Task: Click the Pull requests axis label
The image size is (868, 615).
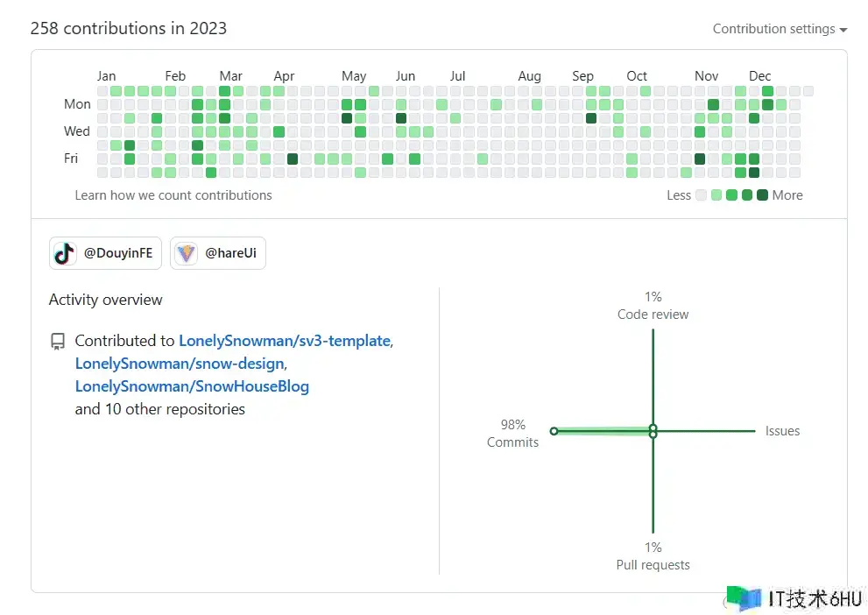Action: point(653,565)
